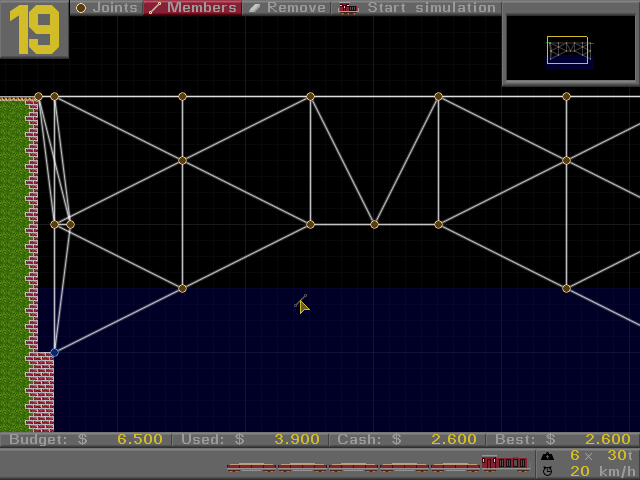Select the Joints tool
The width and height of the screenshot is (640, 480).
pos(107,8)
